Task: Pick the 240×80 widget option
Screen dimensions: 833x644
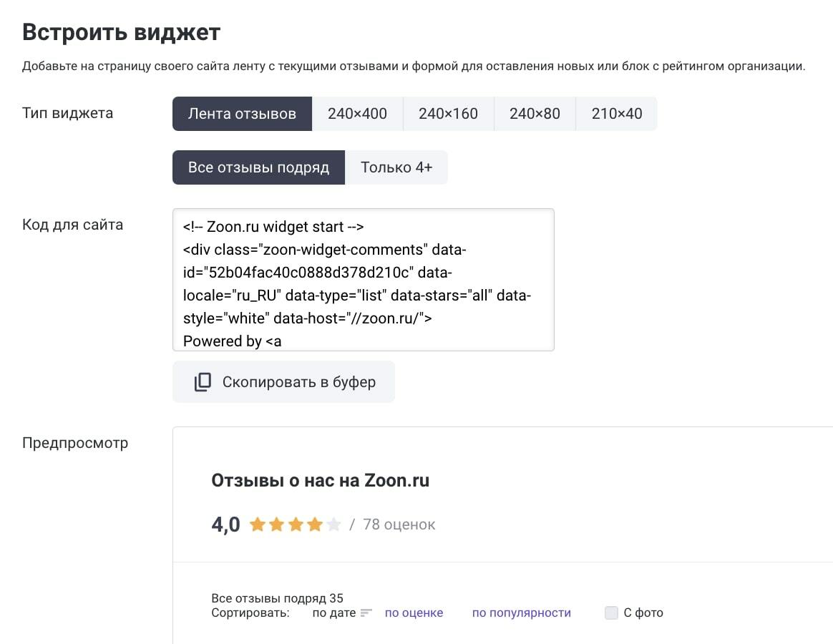Action: 535,114
